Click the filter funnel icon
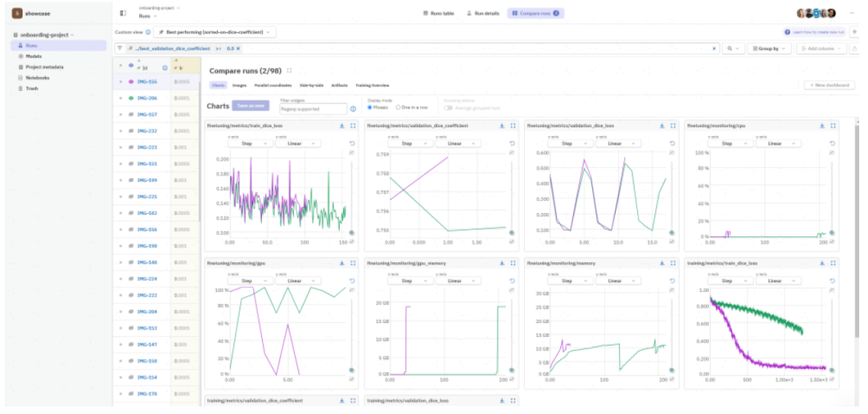 tap(120, 48)
